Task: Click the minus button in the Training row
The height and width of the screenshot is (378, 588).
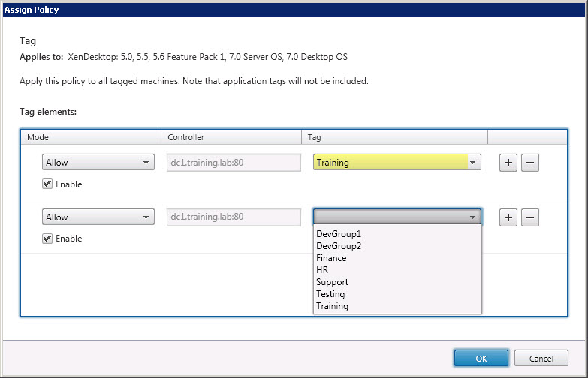Action: pyautogui.click(x=530, y=163)
